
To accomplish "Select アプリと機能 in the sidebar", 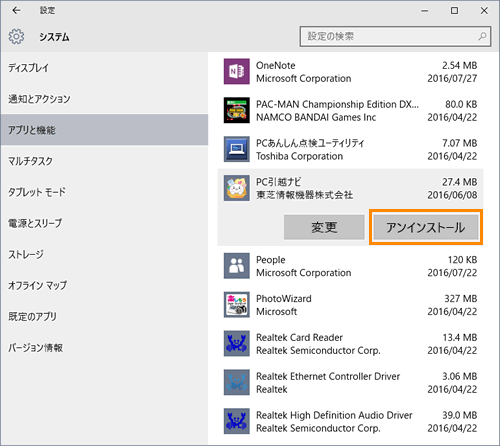I will 104,130.
